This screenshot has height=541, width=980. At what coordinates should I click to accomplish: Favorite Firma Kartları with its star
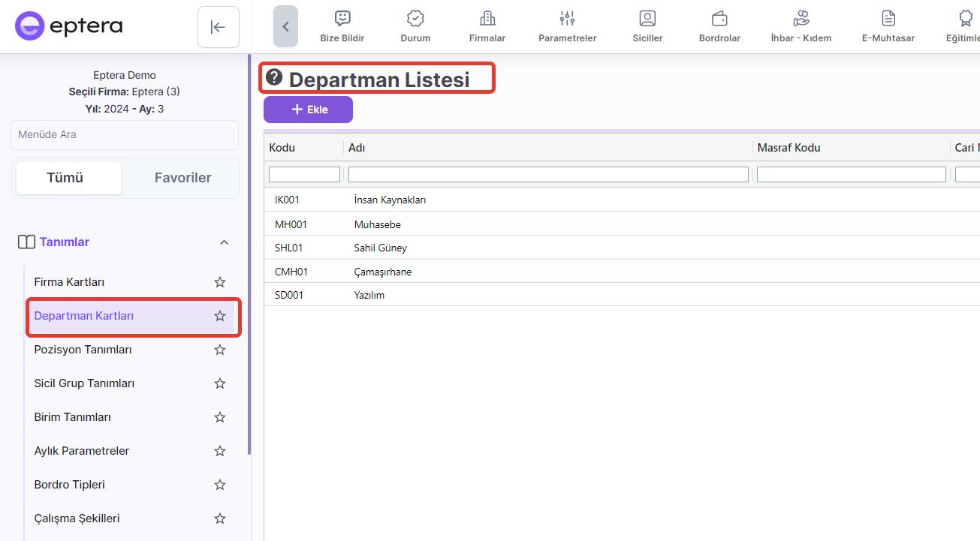pyautogui.click(x=220, y=282)
